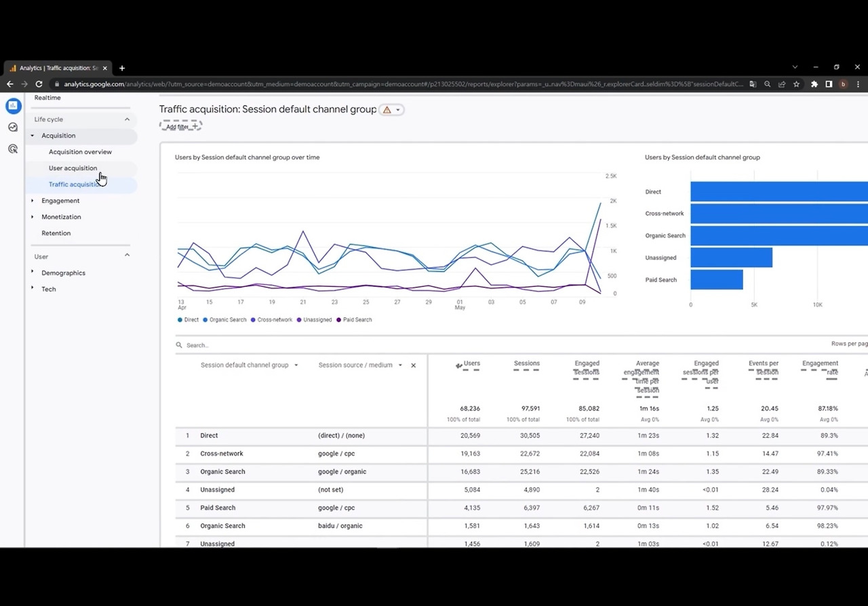Collapse the Life cycle section

127,119
